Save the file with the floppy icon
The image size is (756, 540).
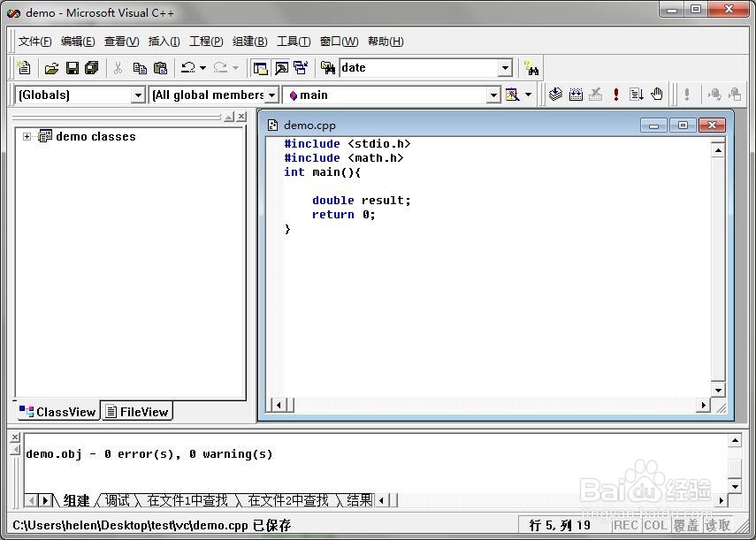[73, 68]
